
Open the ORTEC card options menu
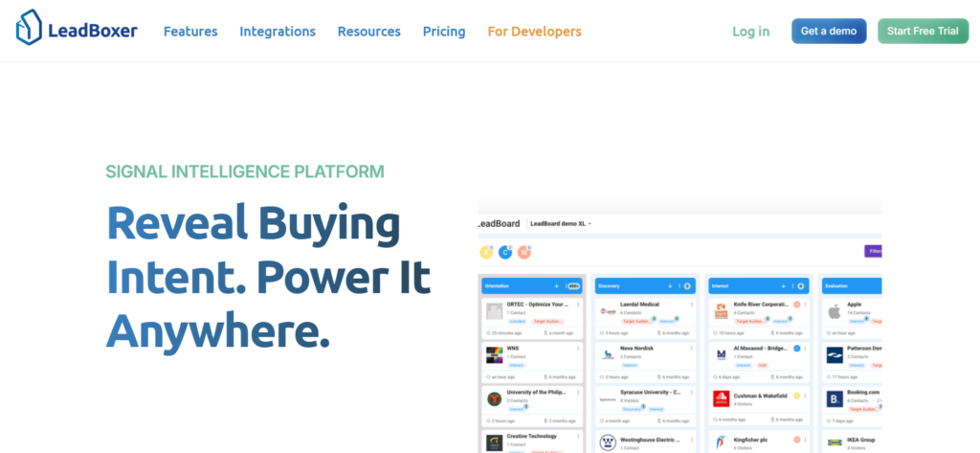[578, 305]
